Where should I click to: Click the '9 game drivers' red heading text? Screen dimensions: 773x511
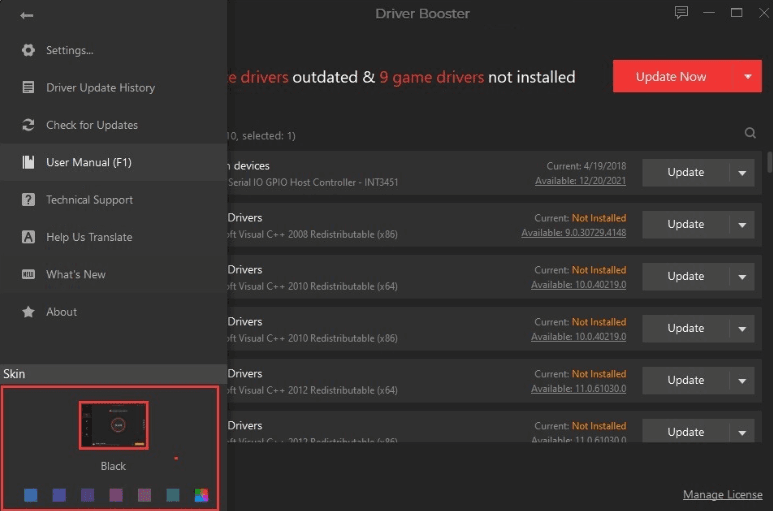click(x=431, y=77)
